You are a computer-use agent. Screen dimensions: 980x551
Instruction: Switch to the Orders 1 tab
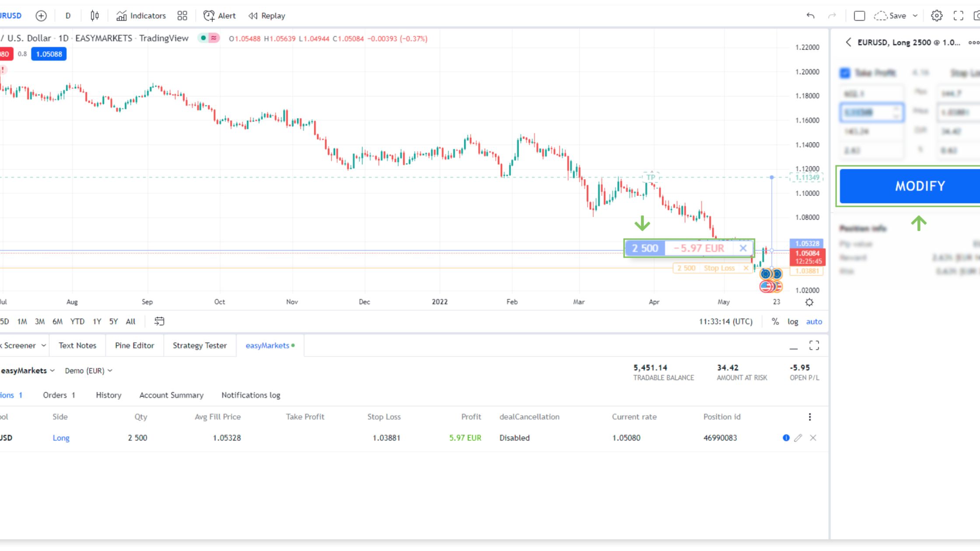[x=59, y=395]
